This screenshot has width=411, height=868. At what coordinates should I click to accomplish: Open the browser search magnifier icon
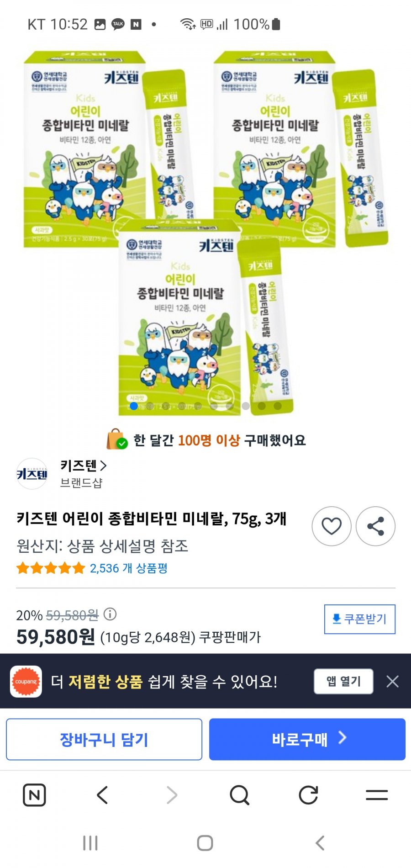[x=240, y=795]
